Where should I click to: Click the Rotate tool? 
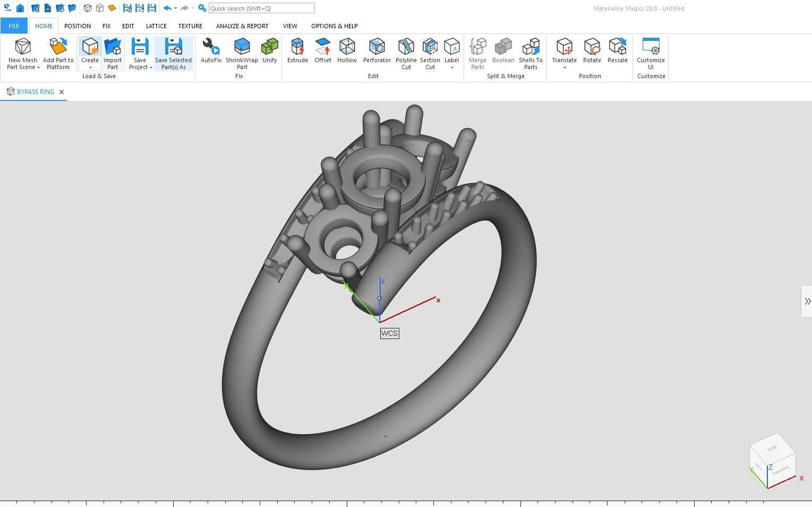592,50
